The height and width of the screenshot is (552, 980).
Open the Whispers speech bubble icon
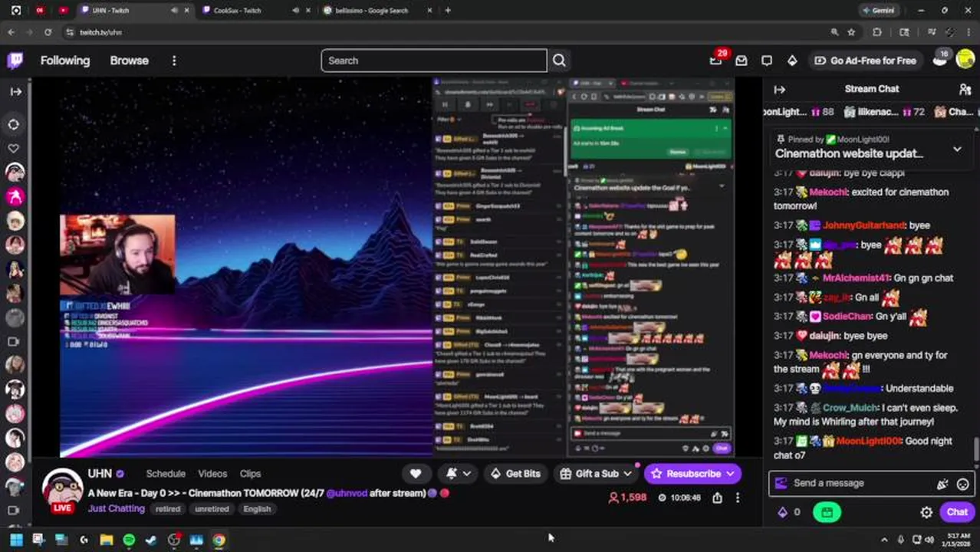click(x=767, y=61)
